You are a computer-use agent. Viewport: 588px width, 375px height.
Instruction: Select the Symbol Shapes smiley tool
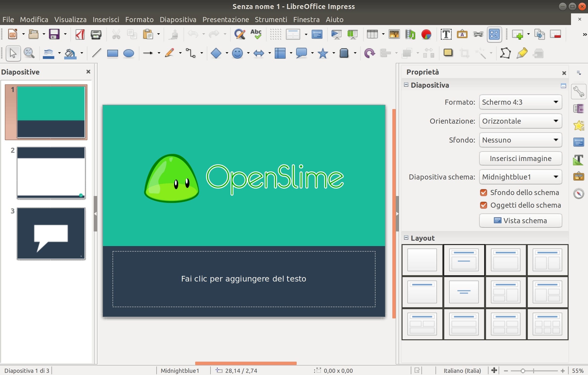tap(237, 53)
